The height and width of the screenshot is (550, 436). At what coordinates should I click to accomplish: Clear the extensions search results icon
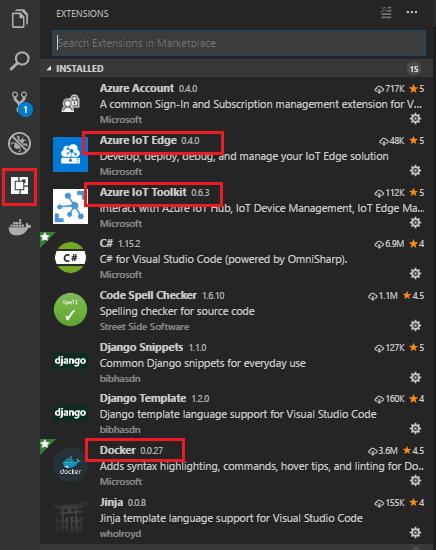pyautogui.click(x=386, y=13)
